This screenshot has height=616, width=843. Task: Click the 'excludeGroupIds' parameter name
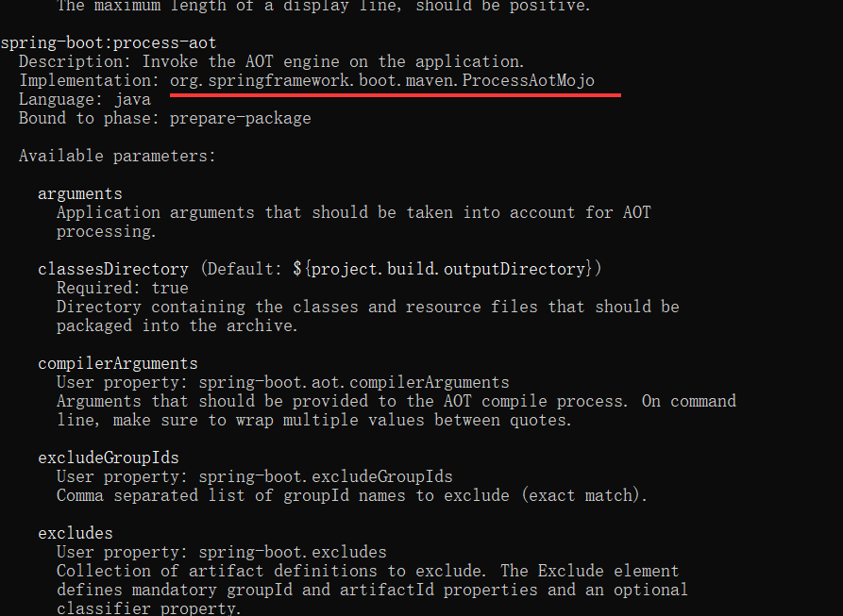pyautogui.click(x=108, y=458)
